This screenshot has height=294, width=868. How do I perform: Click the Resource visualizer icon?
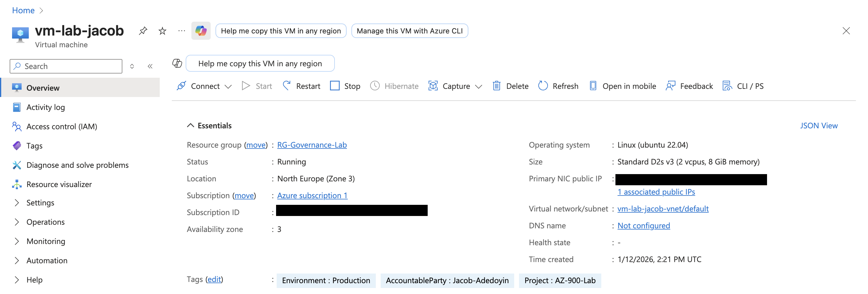coord(17,184)
